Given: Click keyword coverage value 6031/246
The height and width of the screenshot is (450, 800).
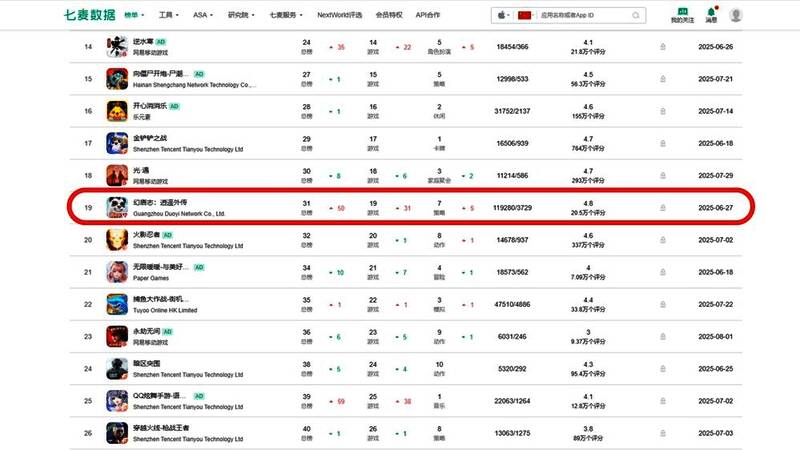Looking at the screenshot, I should pos(512,337).
